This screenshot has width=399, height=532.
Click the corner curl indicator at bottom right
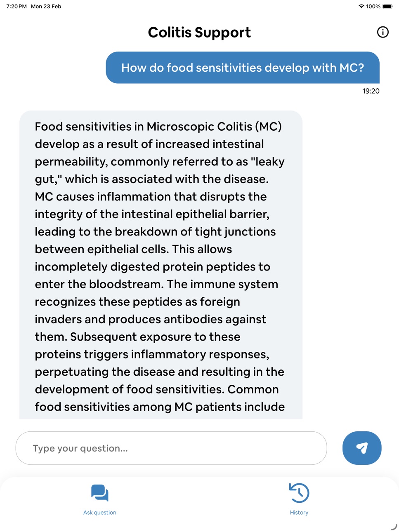(x=394, y=527)
